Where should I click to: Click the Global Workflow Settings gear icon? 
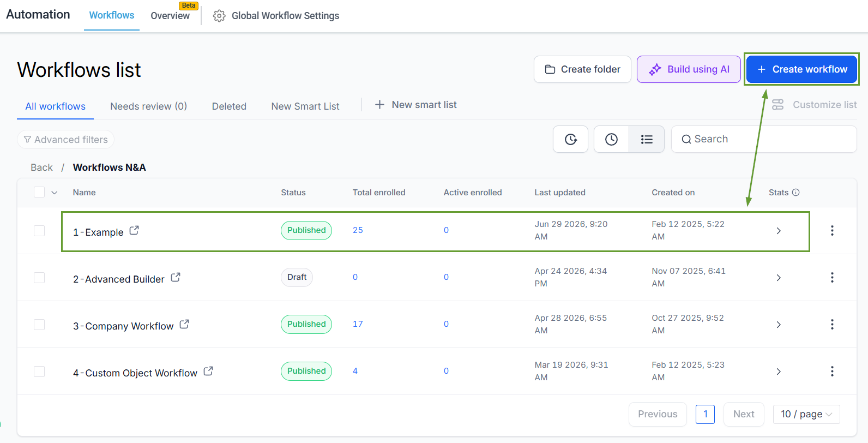219,16
